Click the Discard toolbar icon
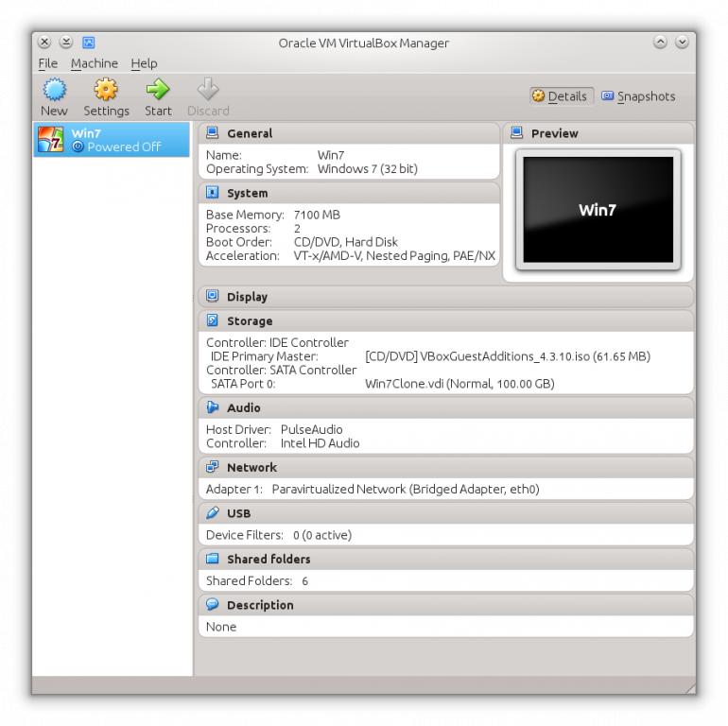Viewport: 728px width, 726px height. pyautogui.click(x=208, y=91)
